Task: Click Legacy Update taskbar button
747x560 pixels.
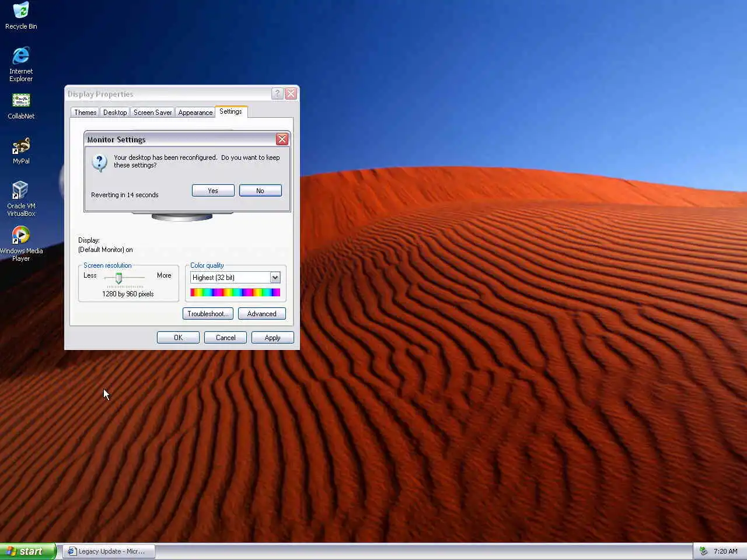Action: 109,551
